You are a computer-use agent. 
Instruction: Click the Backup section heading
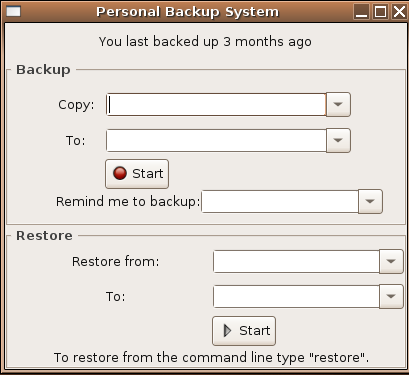point(43,70)
